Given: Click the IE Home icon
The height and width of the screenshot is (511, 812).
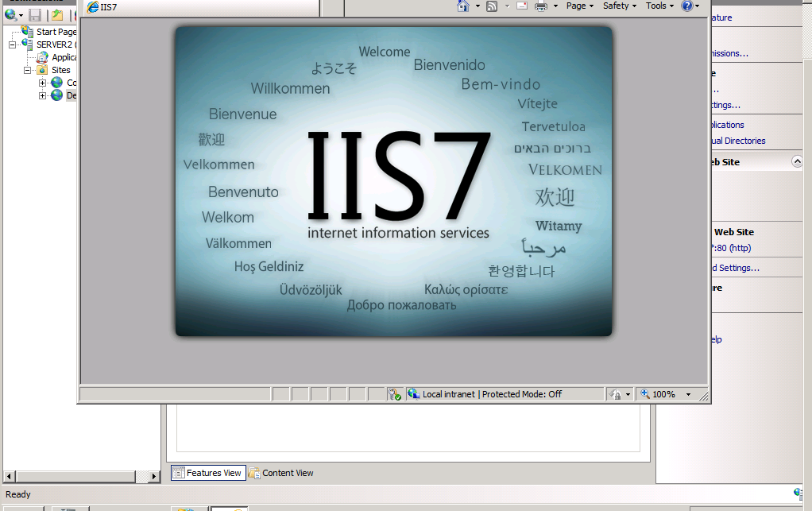Looking at the screenshot, I should tap(463, 6).
